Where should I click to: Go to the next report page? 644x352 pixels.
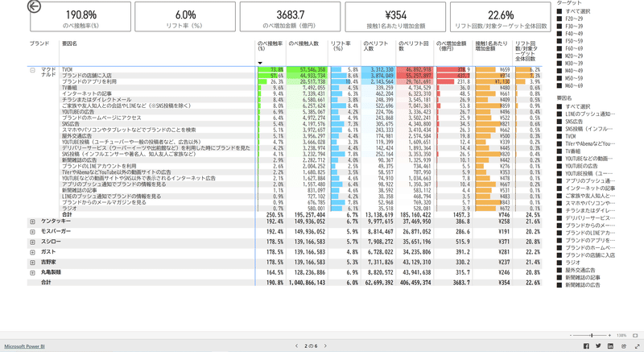[325, 346]
